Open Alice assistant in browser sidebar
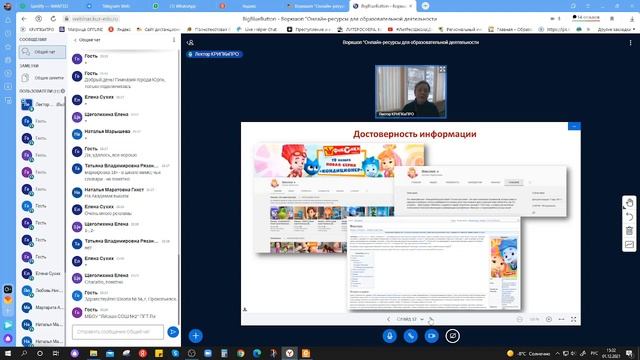 tap(8, 338)
